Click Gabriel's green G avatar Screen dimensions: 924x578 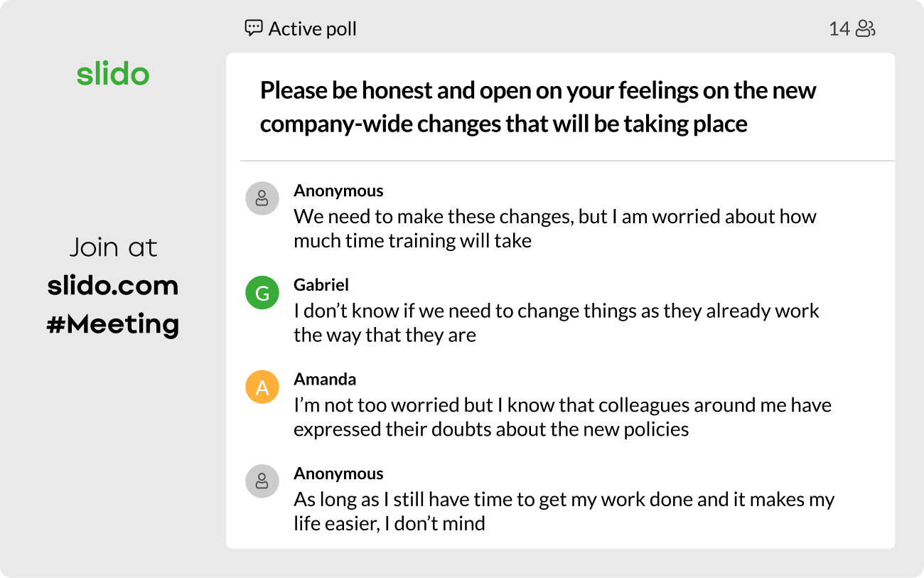pos(262,294)
